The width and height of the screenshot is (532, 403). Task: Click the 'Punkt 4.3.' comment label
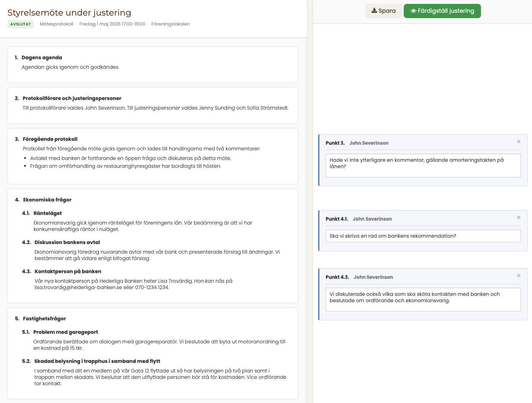[337, 277]
